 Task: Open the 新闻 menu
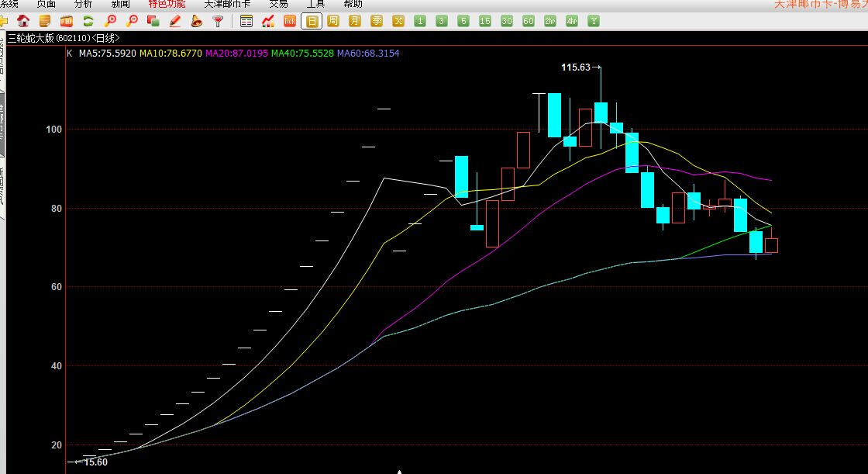(120, 4)
